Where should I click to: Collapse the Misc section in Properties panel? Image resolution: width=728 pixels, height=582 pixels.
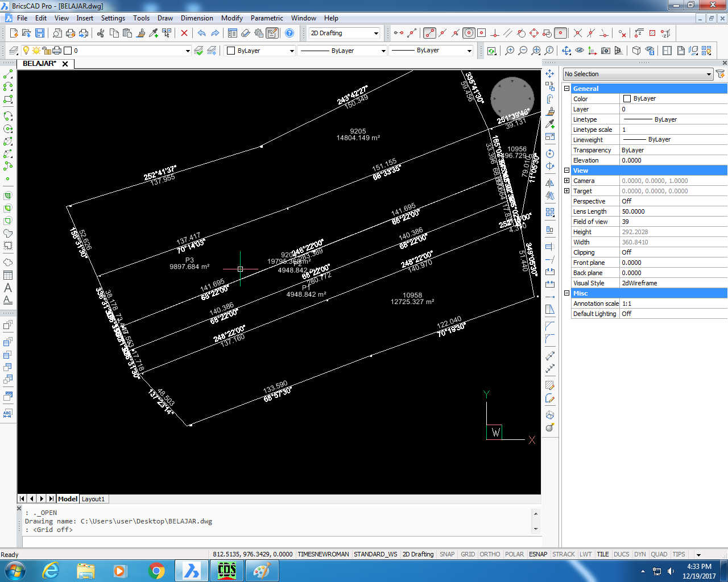[566, 293]
